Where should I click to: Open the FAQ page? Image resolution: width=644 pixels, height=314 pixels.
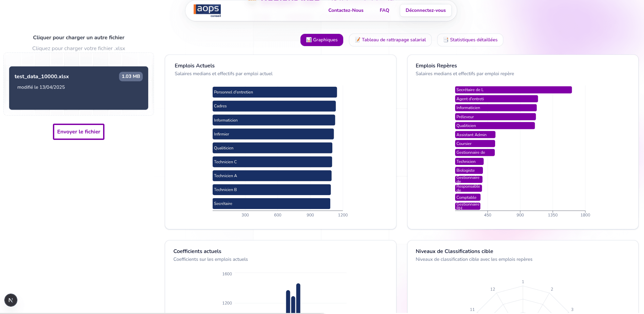tap(384, 10)
